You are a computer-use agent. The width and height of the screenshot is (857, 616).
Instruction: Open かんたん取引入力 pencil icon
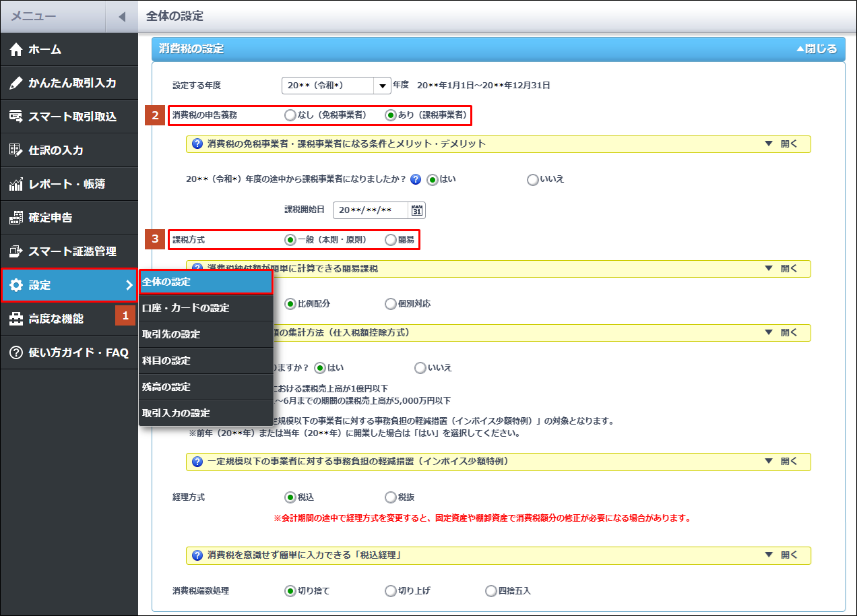point(16,83)
